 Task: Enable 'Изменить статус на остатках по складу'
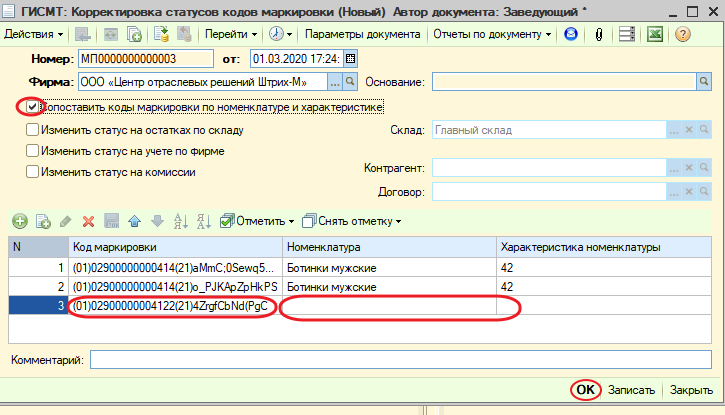(x=34, y=130)
